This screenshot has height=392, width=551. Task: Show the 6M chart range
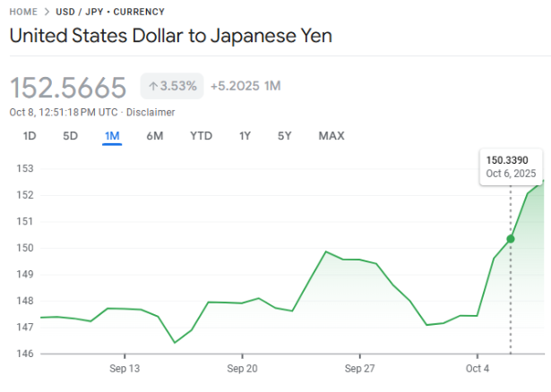pyautogui.click(x=155, y=136)
